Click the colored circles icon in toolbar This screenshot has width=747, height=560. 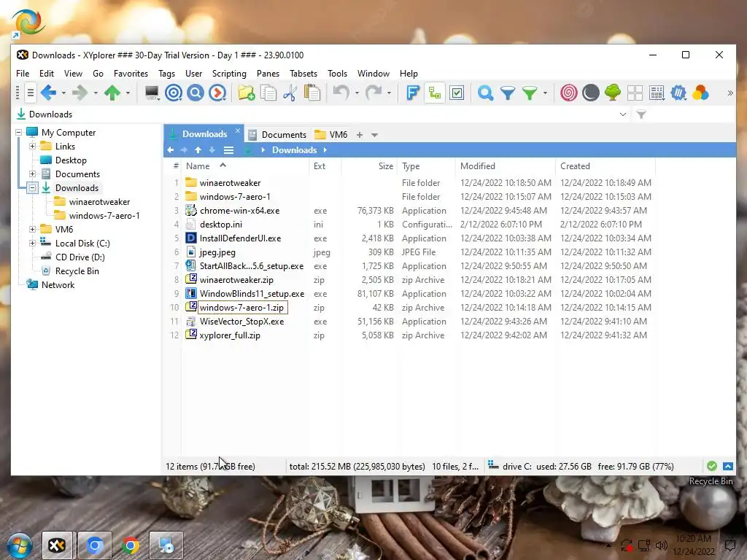coord(700,93)
